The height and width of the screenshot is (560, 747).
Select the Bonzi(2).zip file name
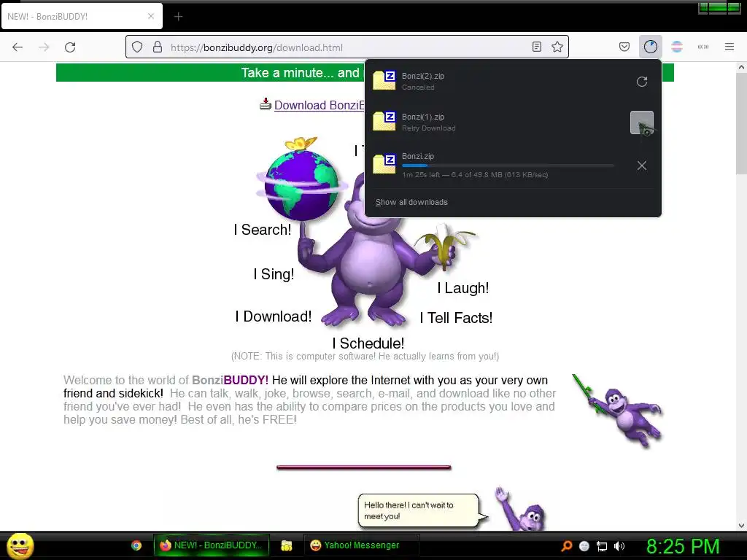click(423, 76)
